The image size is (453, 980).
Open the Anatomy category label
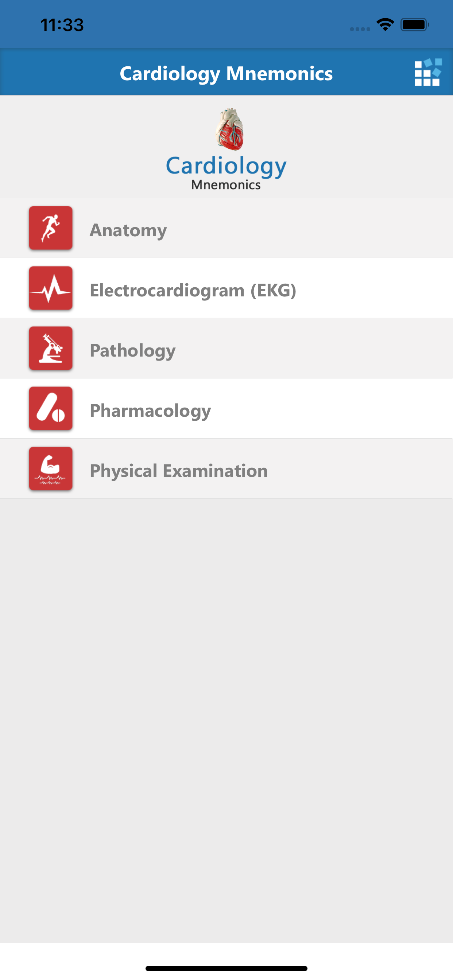pyautogui.click(x=128, y=230)
